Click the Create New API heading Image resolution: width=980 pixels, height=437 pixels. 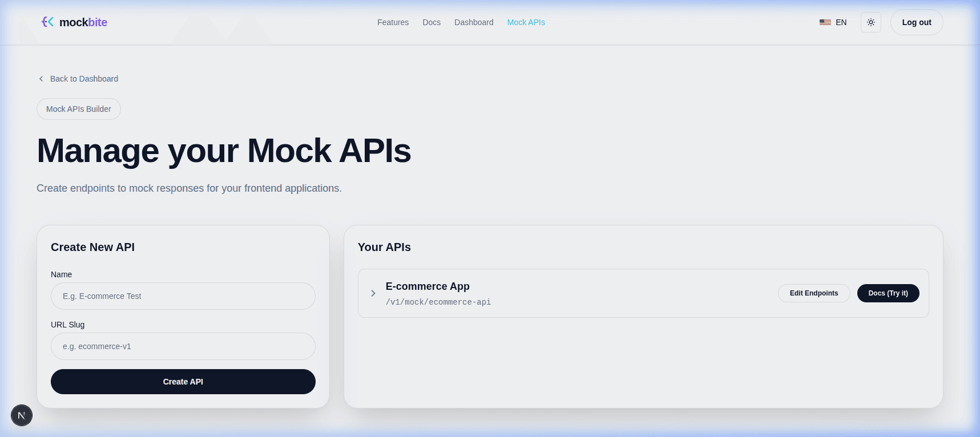[92, 247]
